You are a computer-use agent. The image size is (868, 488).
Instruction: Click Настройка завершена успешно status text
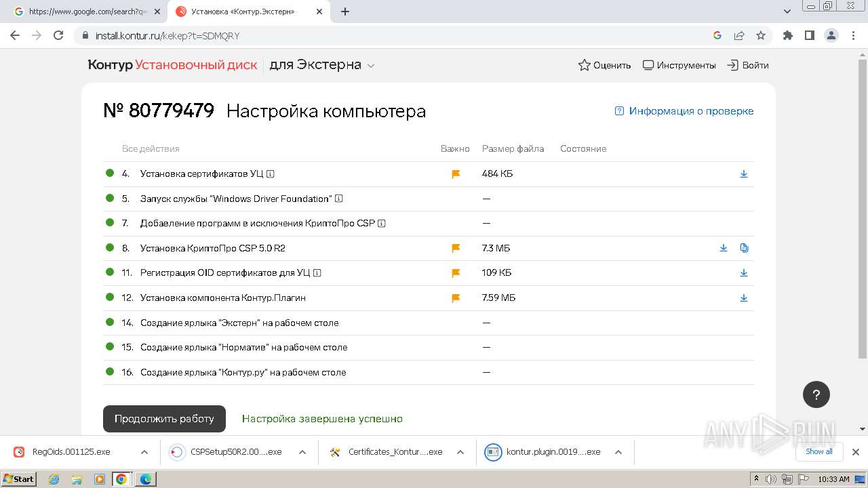(322, 419)
